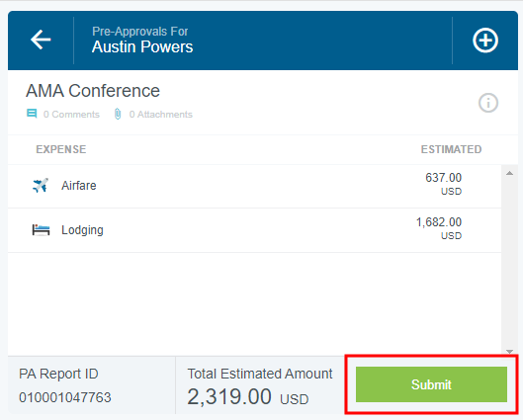Click the expense list scroll down arrow

(509, 352)
